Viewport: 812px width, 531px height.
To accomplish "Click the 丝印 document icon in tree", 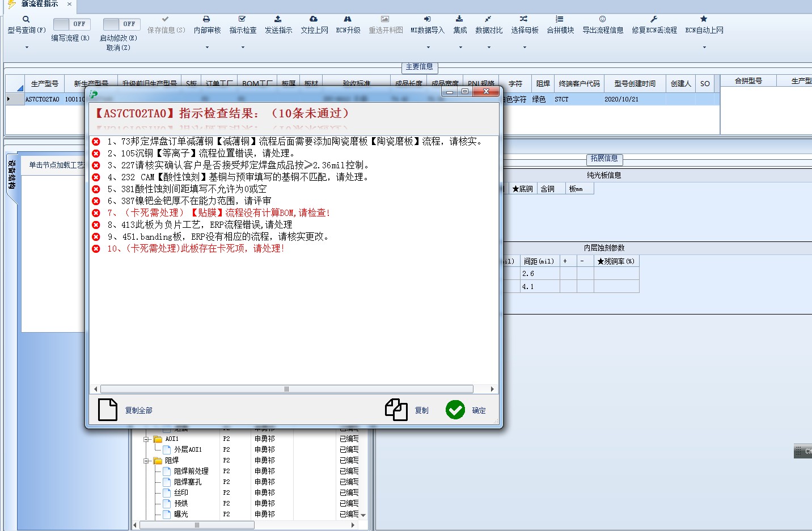I will 167,492.
